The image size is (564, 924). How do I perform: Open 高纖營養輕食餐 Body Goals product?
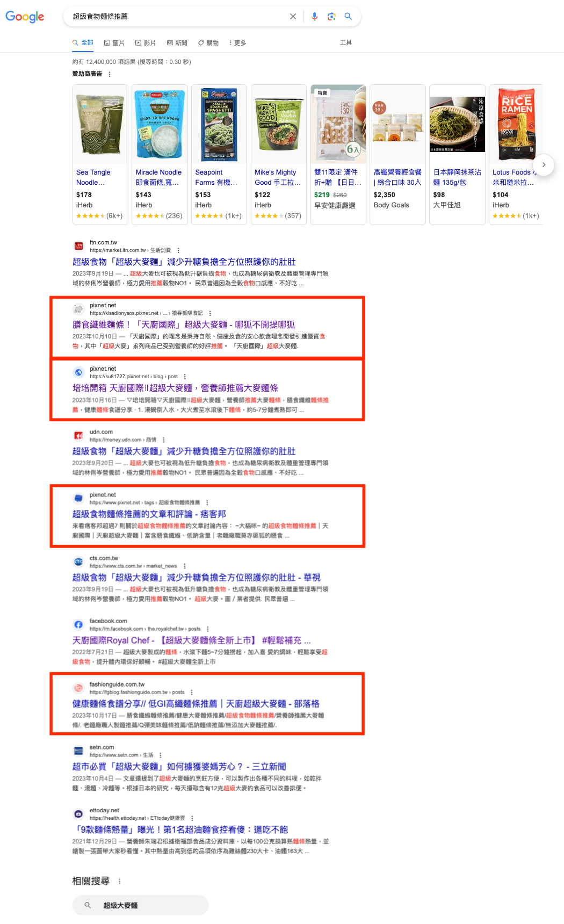click(x=397, y=177)
